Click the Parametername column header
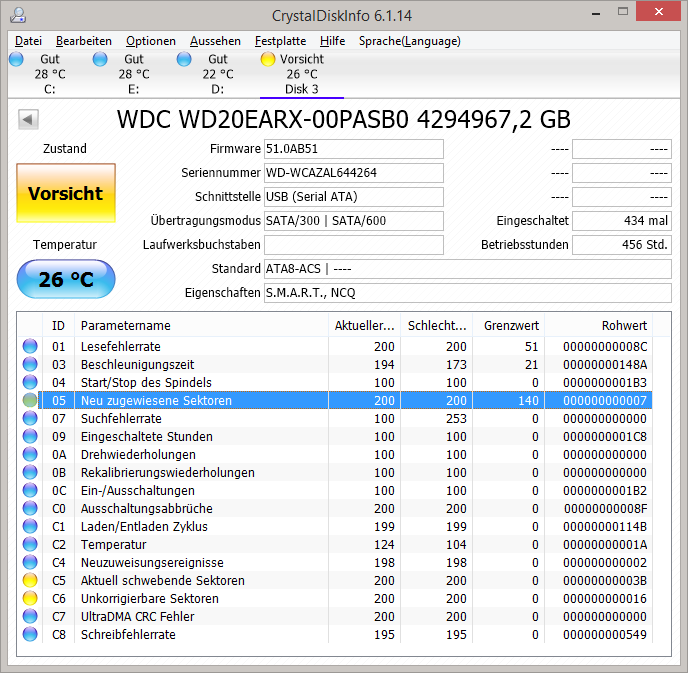This screenshot has height=673, width=688. pyautogui.click(x=201, y=326)
